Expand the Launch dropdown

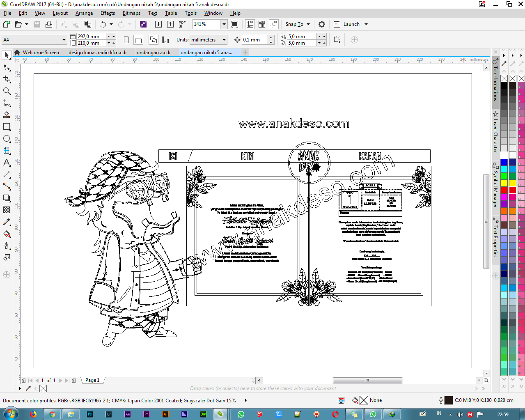tap(366, 24)
